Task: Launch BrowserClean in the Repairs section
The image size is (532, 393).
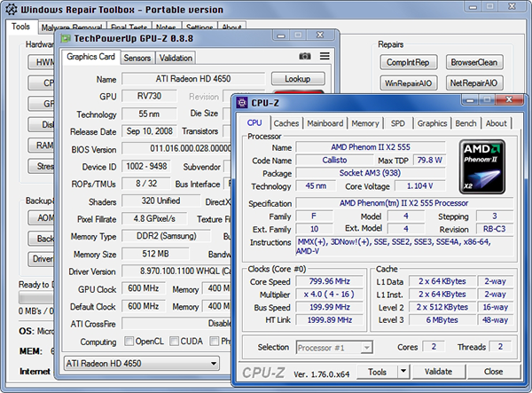Action: pyautogui.click(x=474, y=62)
